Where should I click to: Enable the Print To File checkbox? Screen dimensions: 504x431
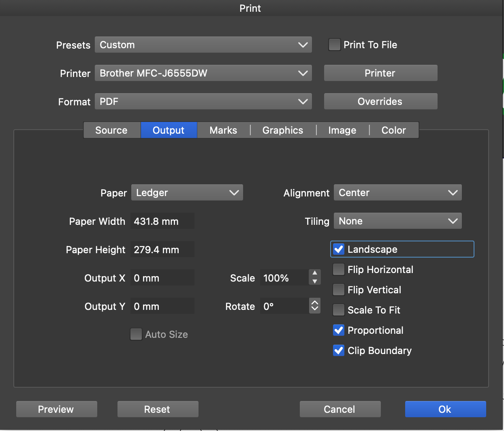point(334,45)
